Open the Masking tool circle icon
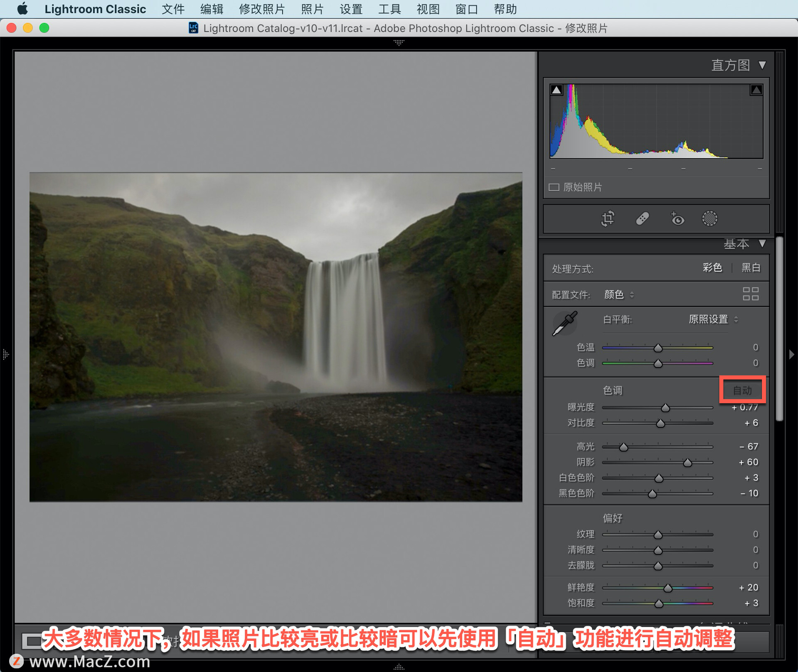 pyautogui.click(x=709, y=218)
